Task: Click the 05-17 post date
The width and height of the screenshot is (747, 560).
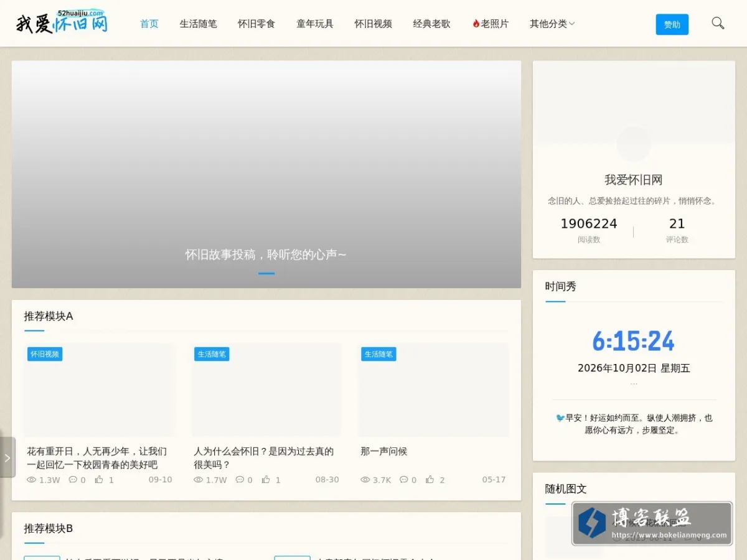Action: click(x=494, y=480)
